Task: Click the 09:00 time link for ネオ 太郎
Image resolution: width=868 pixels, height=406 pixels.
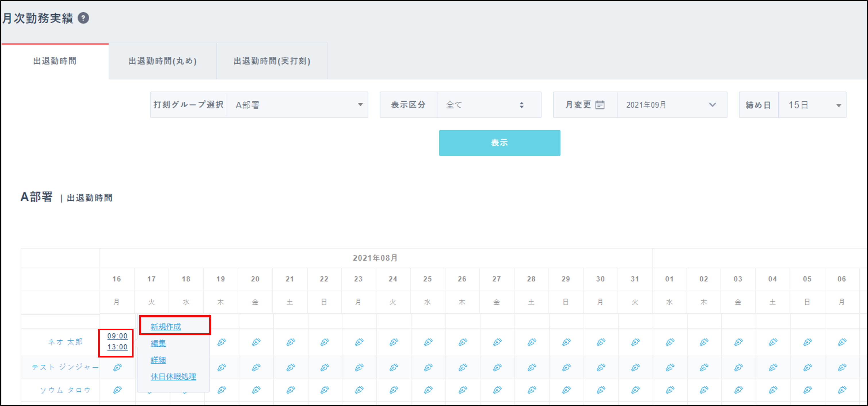Action: 117,336
